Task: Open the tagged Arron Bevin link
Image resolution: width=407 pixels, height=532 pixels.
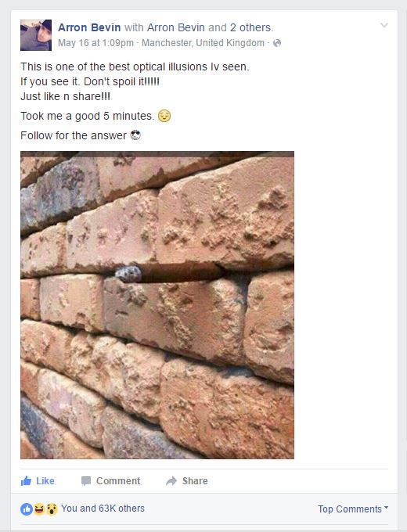Action: (x=176, y=27)
